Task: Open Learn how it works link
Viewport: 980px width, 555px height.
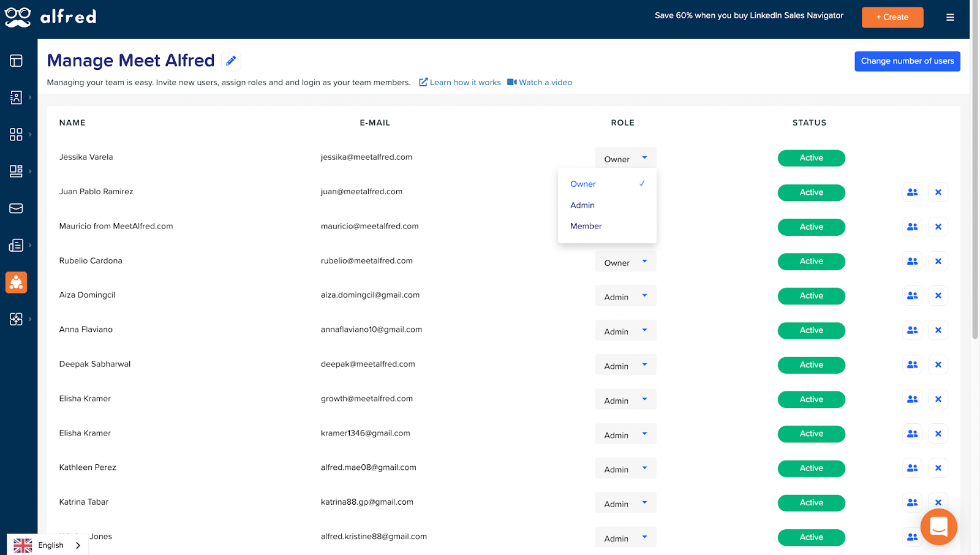Action: pyautogui.click(x=460, y=82)
